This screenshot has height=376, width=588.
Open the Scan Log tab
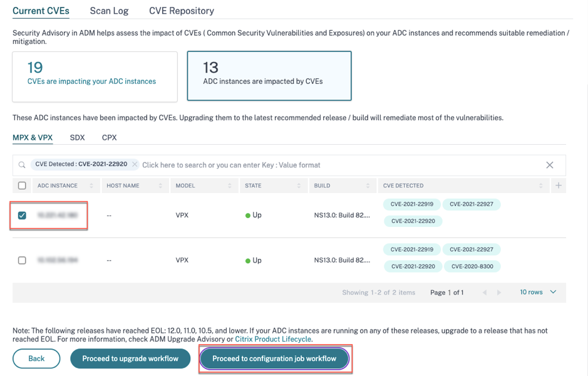coord(109,11)
